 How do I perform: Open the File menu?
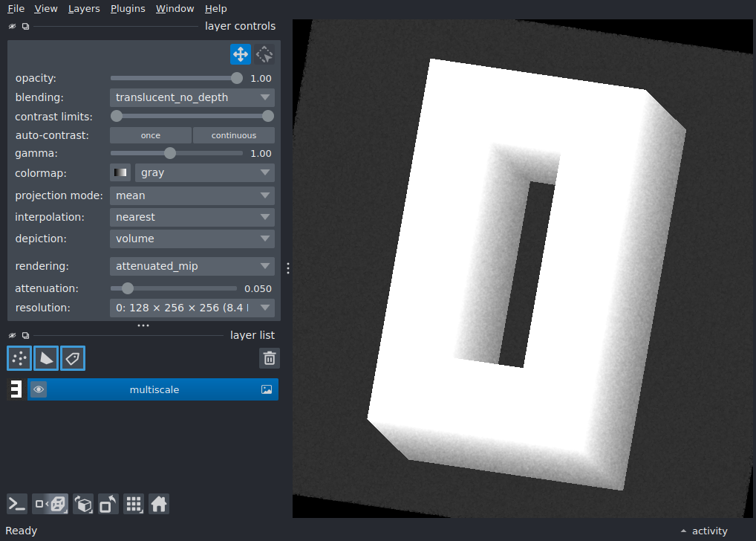[16, 9]
